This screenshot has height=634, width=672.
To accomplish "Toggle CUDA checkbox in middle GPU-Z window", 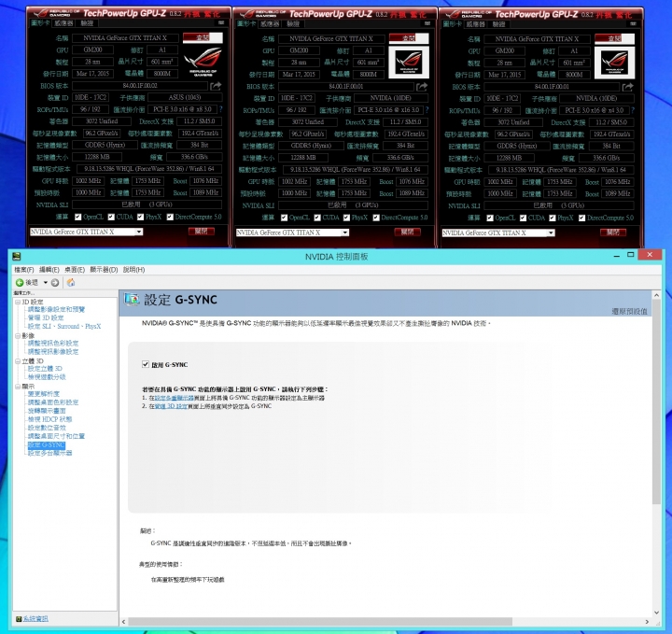I will (317, 218).
